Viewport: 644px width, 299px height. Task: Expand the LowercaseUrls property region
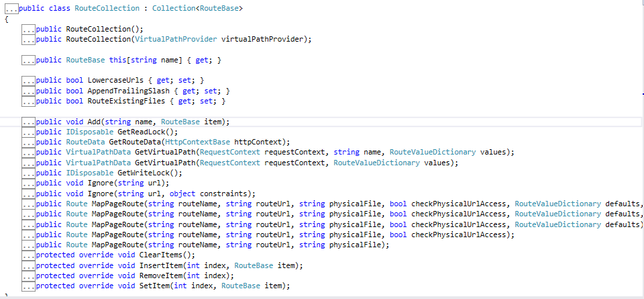coord(29,81)
